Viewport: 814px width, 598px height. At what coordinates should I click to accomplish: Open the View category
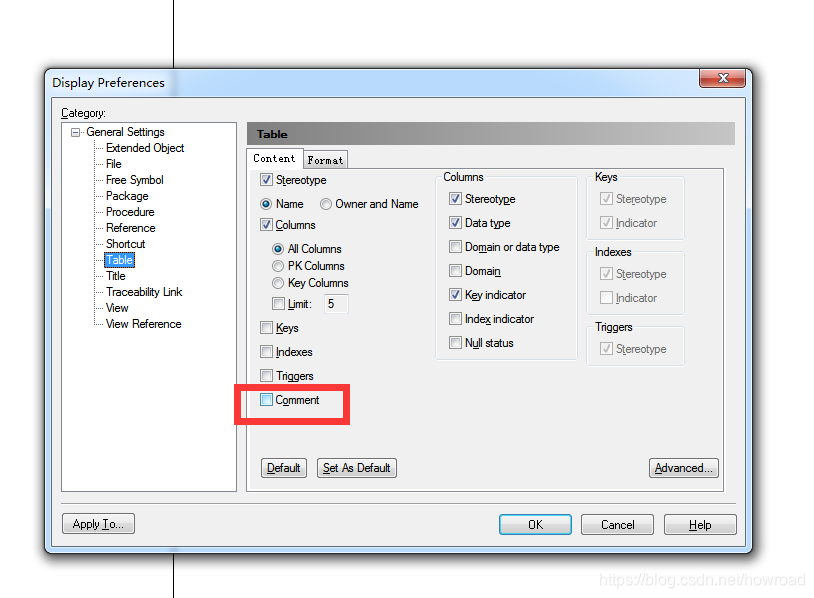117,308
